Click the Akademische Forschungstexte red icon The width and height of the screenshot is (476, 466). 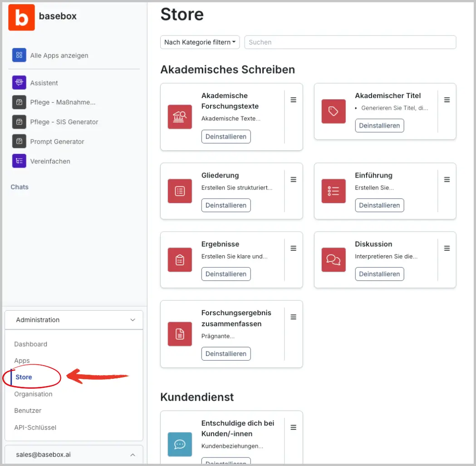point(180,117)
